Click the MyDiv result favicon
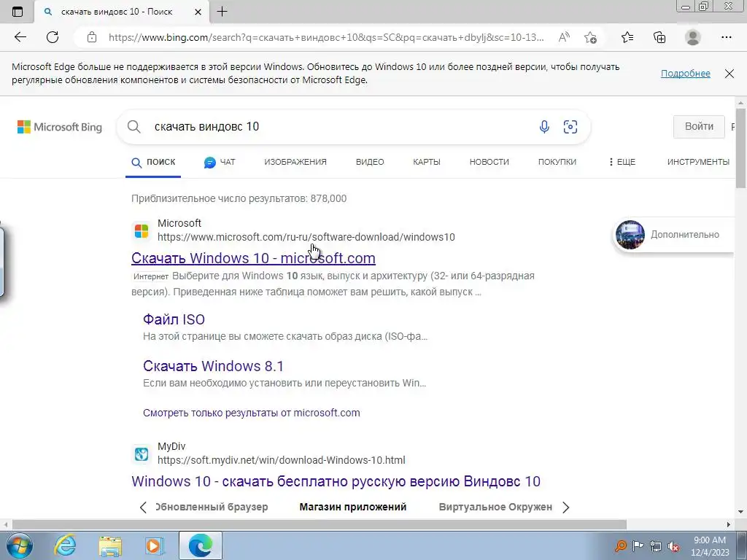Image resolution: width=747 pixels, height=560 pixels. tap(142, 454)
